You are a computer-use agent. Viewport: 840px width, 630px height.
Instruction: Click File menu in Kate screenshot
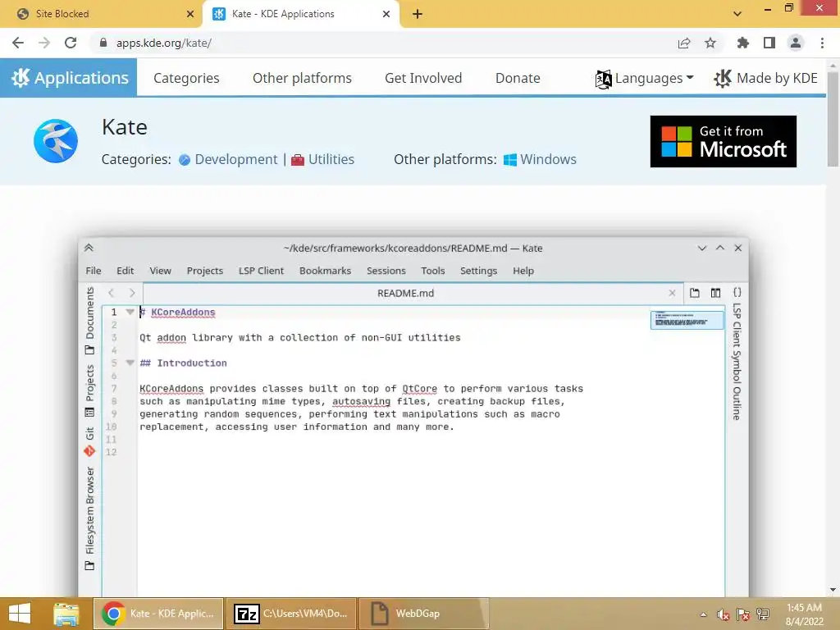click(94, 271)
